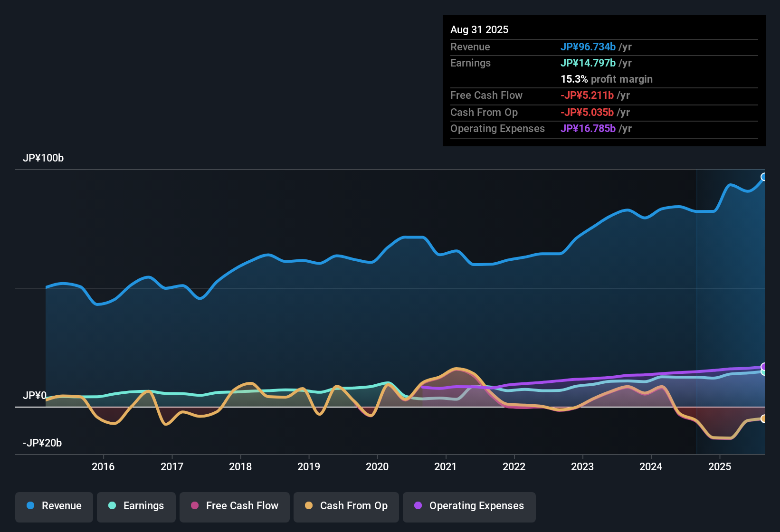Click the purple Operating Expenses legend dot
The width and height of the screenshot is (780, 532).
418,506
